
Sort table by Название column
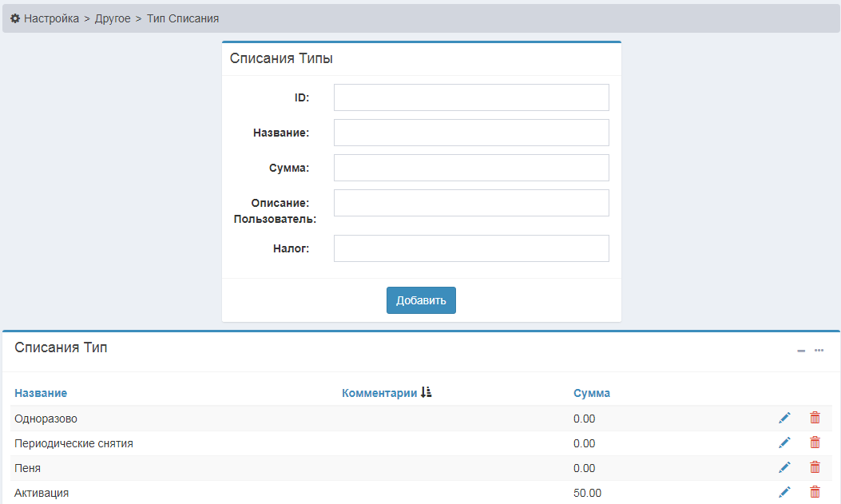click(41, 393)
